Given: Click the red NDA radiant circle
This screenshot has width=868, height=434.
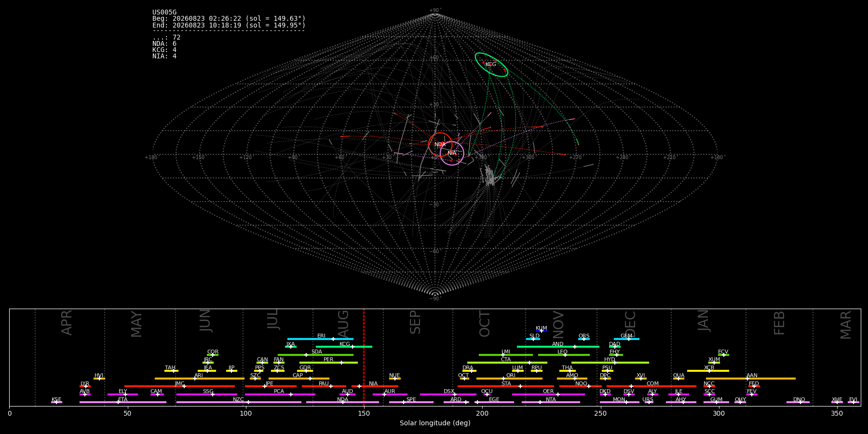Looking at the screenshot, I should tap(440, 144).
